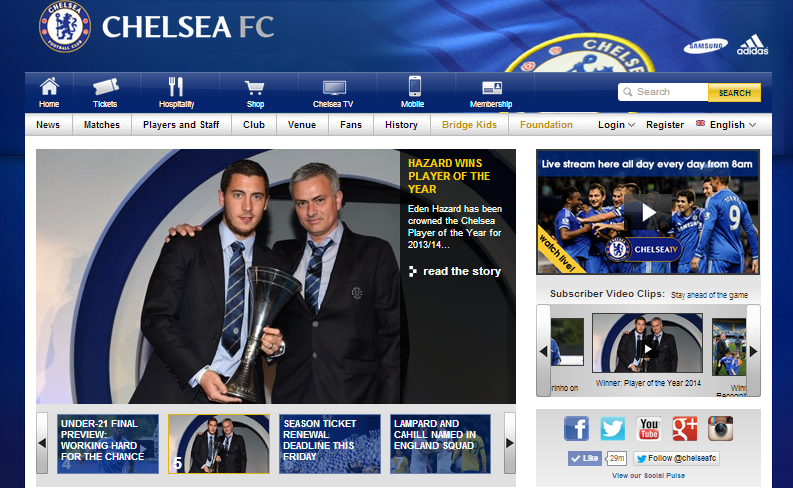Click the Membership card icon
This screenshot has height=488, width=793.
[x=492, y=87]
